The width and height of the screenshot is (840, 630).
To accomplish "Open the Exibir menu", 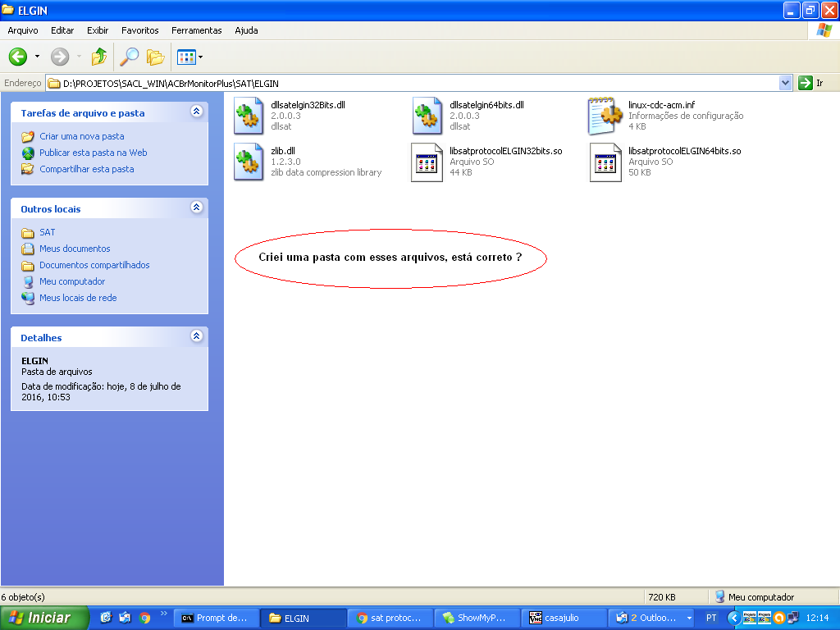I will [98, 30].
